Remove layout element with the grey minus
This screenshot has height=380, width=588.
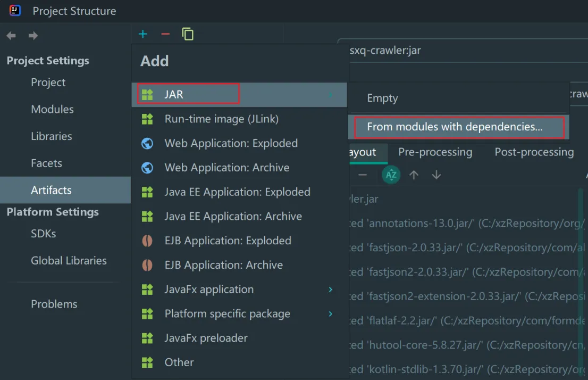(363, 175)
